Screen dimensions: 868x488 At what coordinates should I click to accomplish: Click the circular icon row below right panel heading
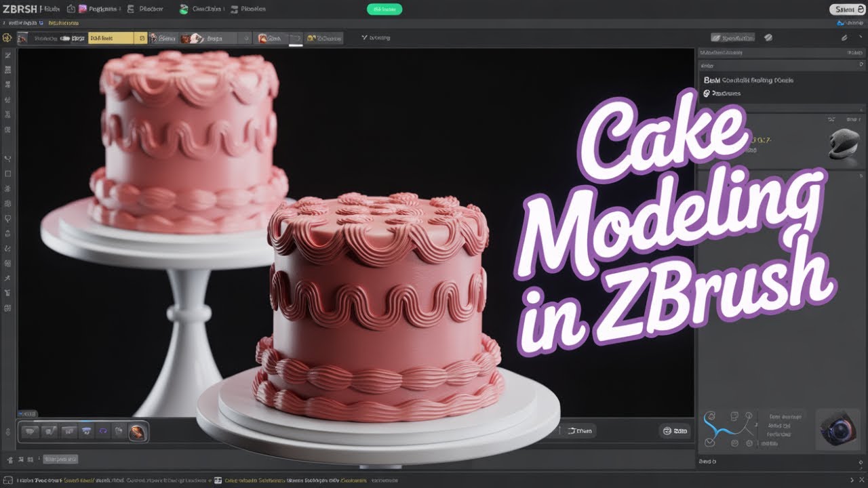click(x=723, y=94)
